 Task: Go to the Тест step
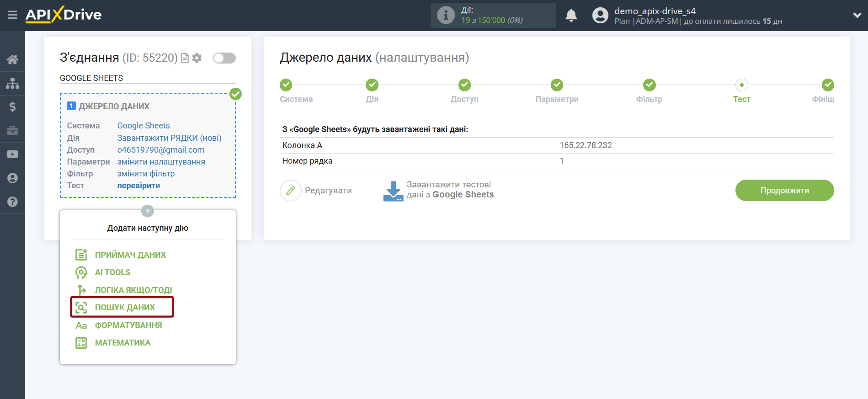tap(741, 85)
